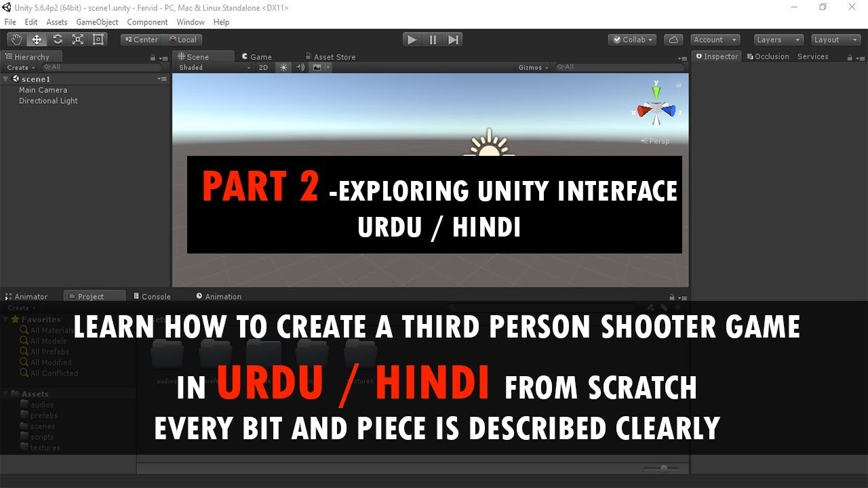Click the Pause button
This screenshot has width=868, height=488.
[433, 39]
